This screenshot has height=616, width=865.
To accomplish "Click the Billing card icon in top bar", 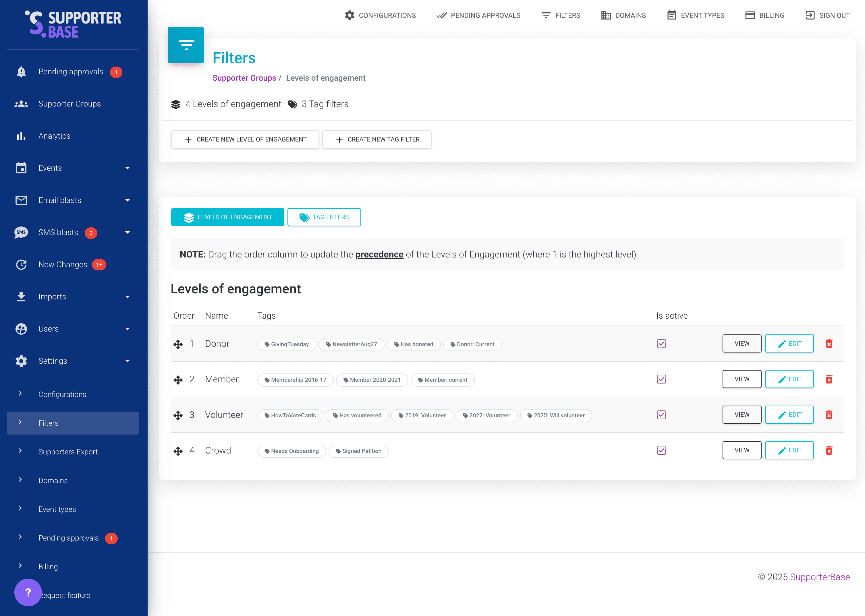I will click(x=750, y=15).
